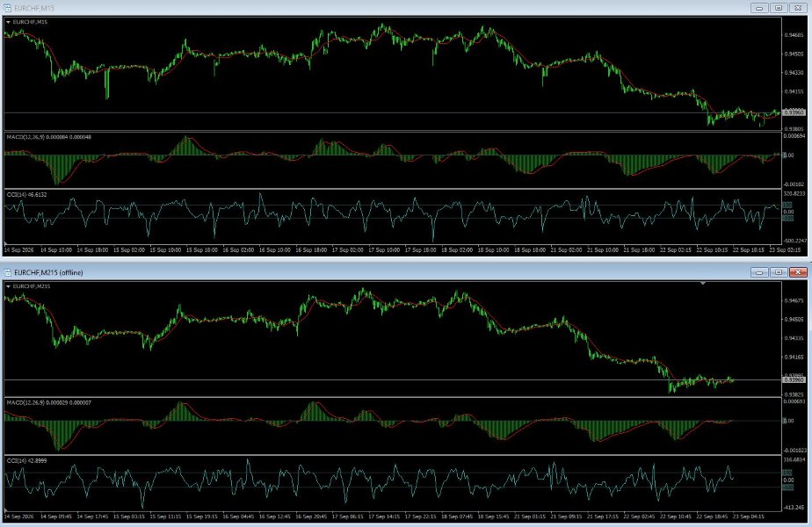Maximize the EURCHF,M215 offline chart window

pyautogui.click(x=779, y=271)
